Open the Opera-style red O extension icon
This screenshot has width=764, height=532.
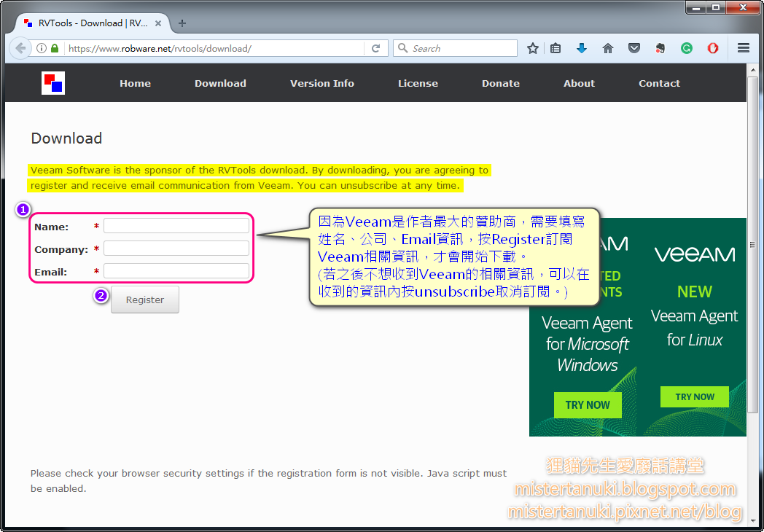tap(713, 48)
